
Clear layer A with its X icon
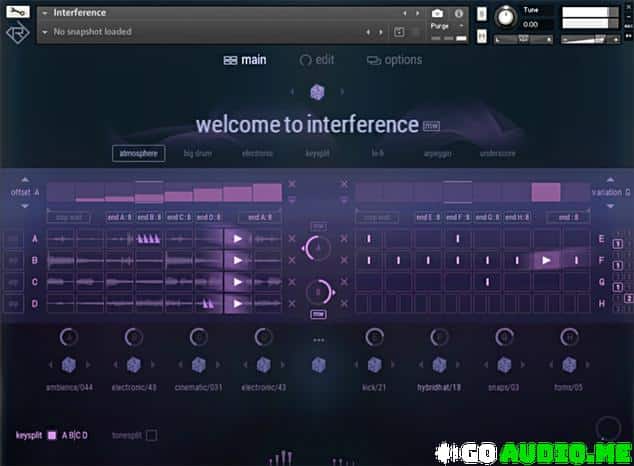(x=292, y=238)
